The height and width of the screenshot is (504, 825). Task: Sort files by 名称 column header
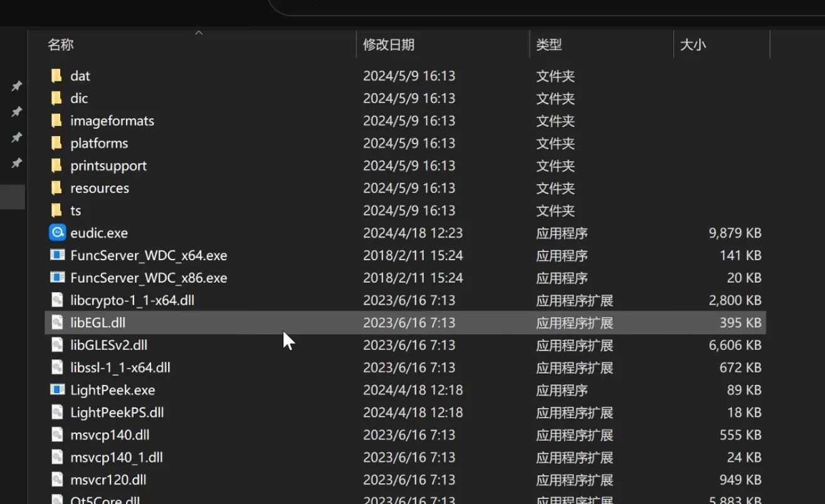tap(61, 45)
